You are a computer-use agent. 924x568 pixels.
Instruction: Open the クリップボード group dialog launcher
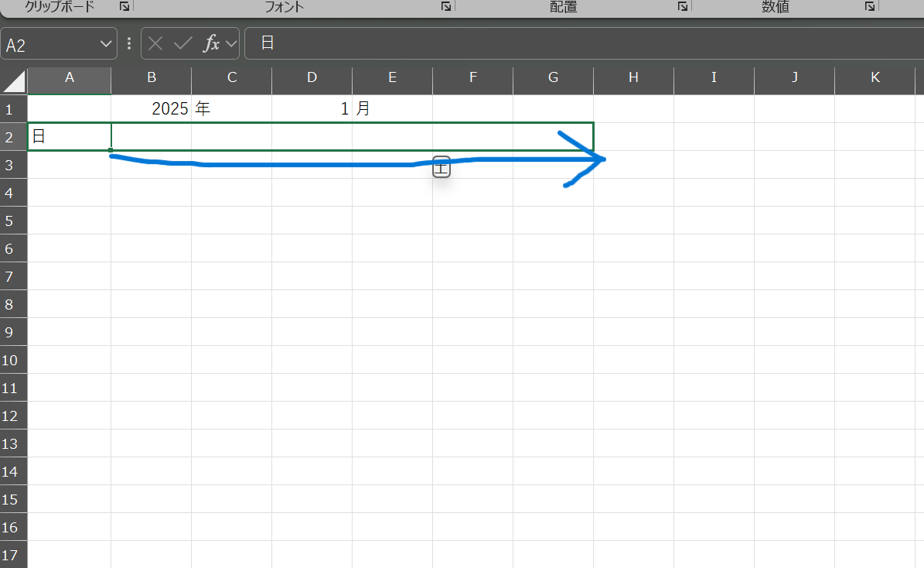click(x=124, y=6)
